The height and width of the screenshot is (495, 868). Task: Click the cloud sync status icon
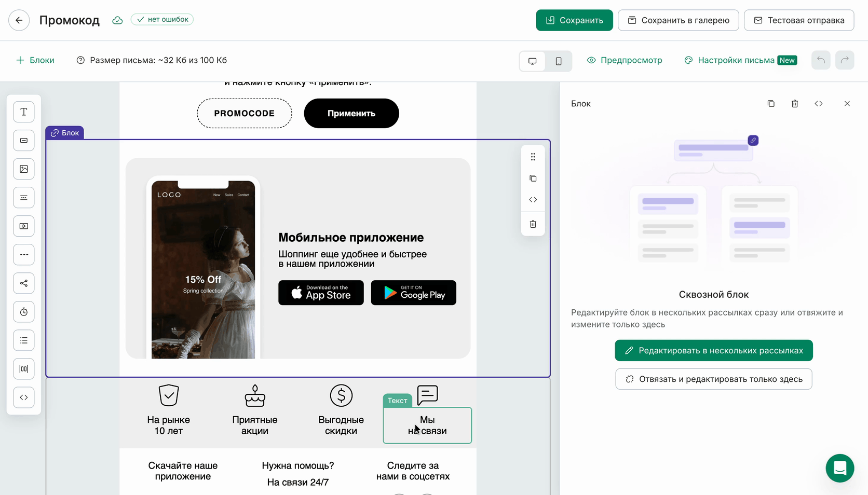click(x=117, y=20)
